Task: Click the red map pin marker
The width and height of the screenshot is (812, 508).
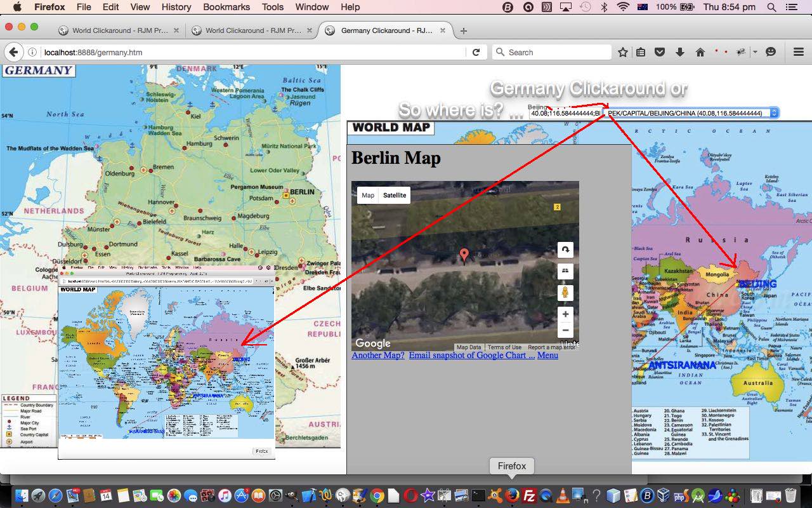Action: tap(464, 255)
